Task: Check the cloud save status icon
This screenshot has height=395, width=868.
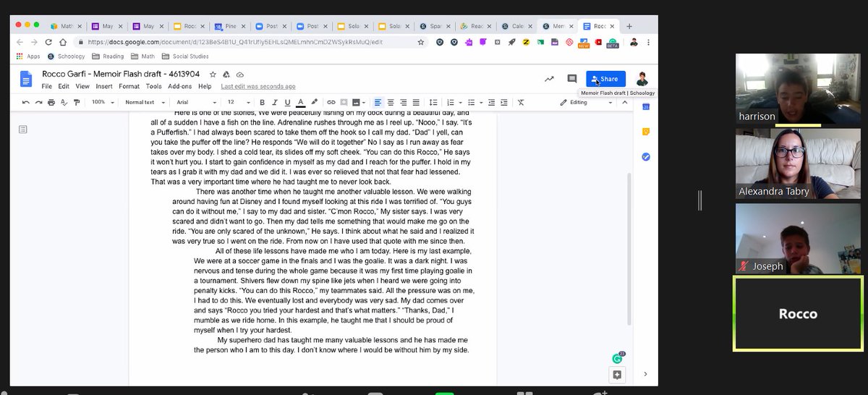Action: click(x=240, y=75)
